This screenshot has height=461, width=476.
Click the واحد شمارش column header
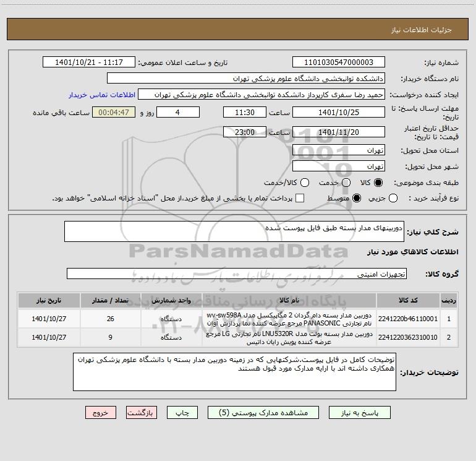coord(171,300)
